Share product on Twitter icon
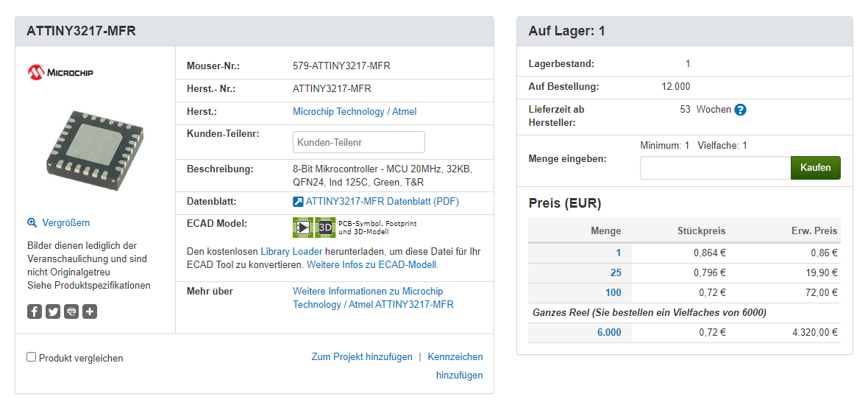This screenshot has width=868, height=405. pyautogui.click(x=52, y=311)
